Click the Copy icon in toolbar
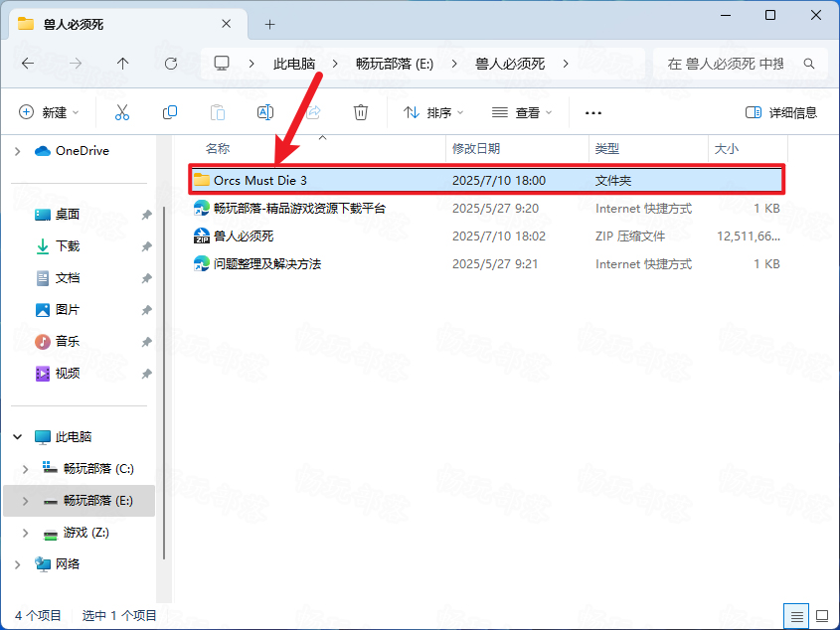This screenshot has height=630, width=840. (x=170, y=112)
